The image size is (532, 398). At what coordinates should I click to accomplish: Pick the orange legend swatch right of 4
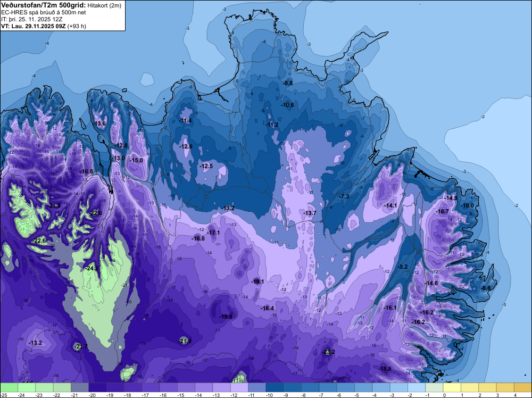point(523,387)
